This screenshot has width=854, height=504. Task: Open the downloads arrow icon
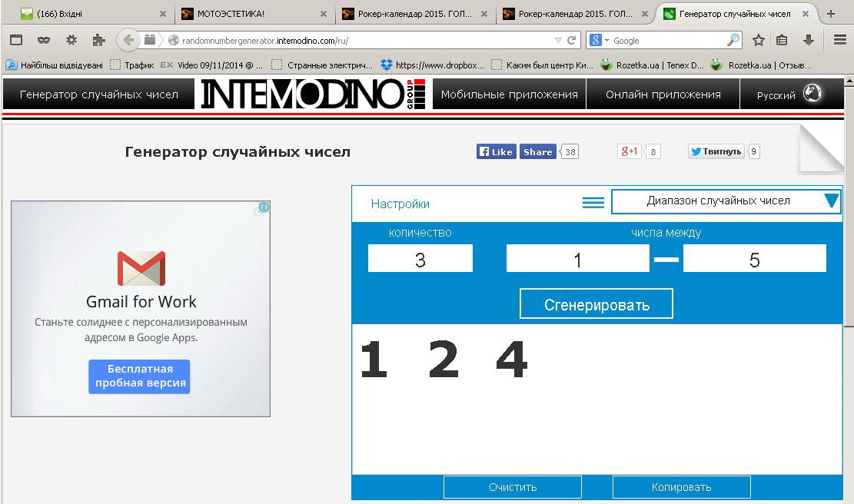tap(808, 40)
